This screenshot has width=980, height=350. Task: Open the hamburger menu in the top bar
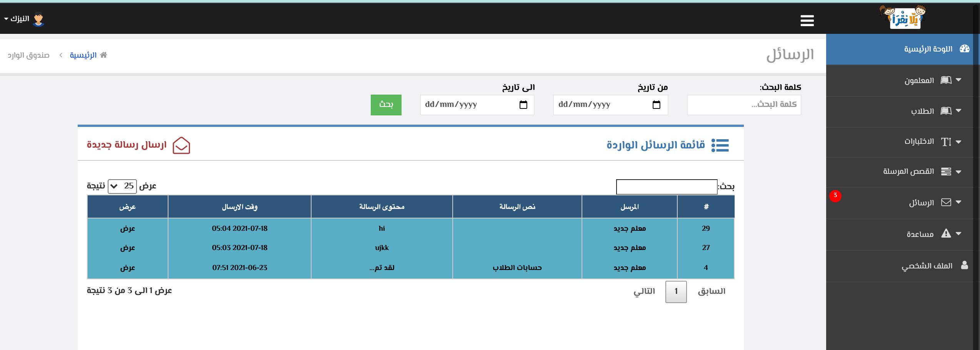pos(807,20)
